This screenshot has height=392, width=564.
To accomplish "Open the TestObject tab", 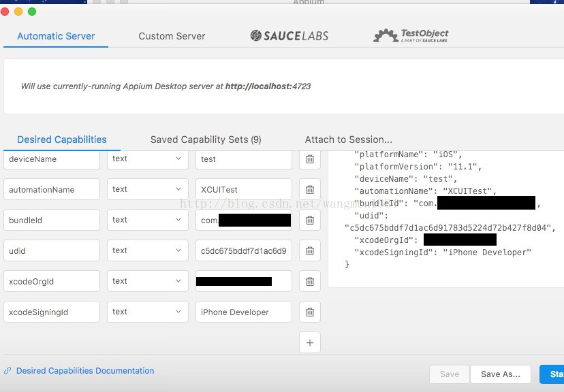I will tap(411, 35).
